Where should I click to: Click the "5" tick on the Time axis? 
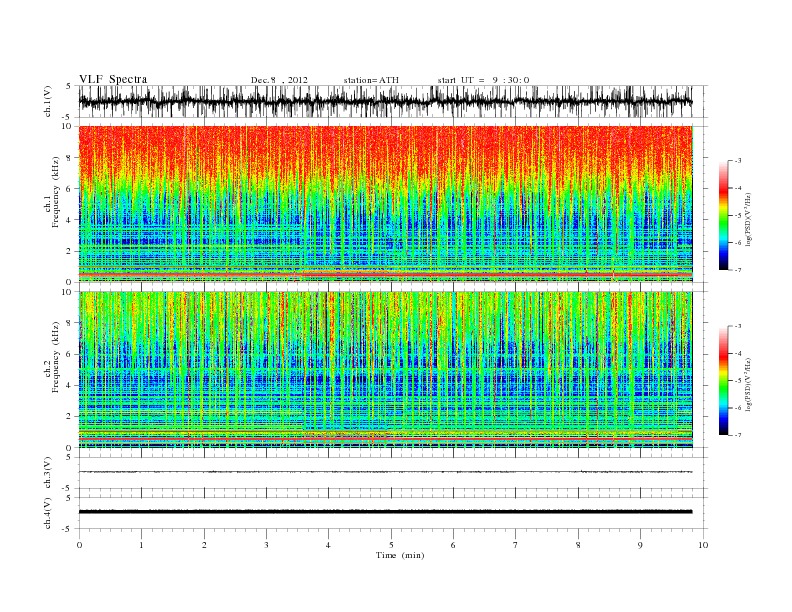[x=391, y=545]
